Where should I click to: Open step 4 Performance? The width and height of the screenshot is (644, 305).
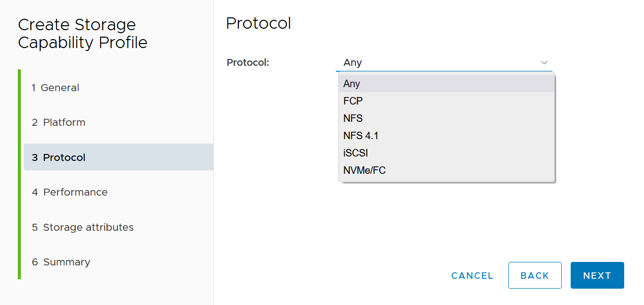69,192
